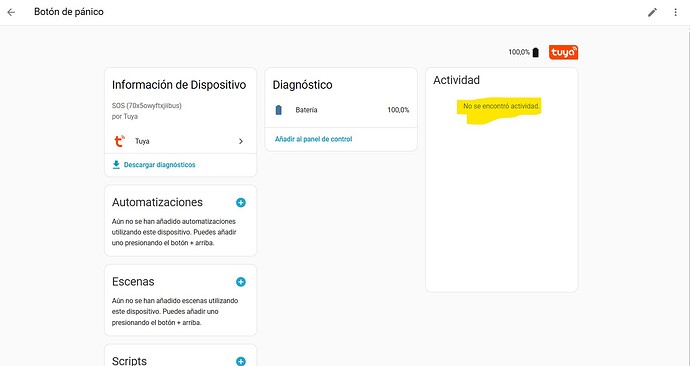Add a script with plus button

241,361
